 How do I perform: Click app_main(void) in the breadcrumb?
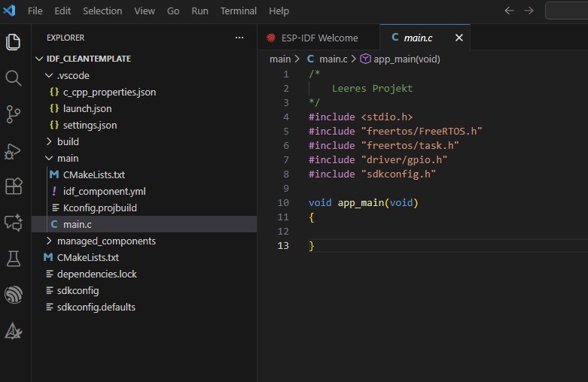click(406, 59)
